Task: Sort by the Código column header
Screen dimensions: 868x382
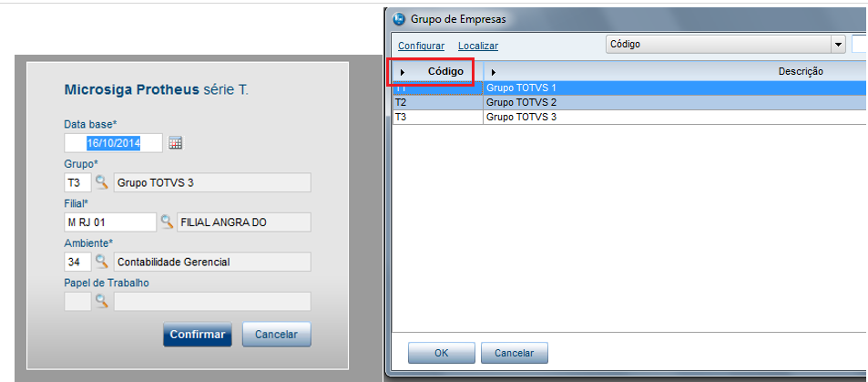Action: (x=438, y=71)
